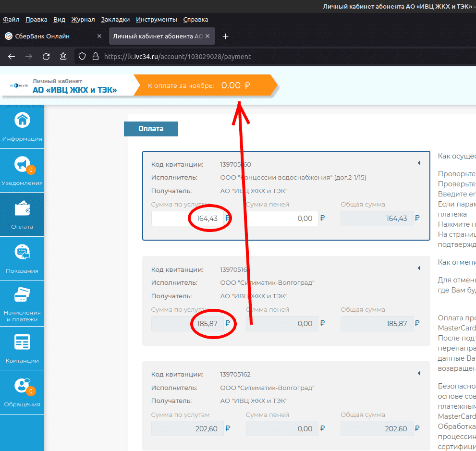The image size is (476, 451).
Task: Open Показания meter readings icon
Action: pyautogui.click(x=22, y=253)
